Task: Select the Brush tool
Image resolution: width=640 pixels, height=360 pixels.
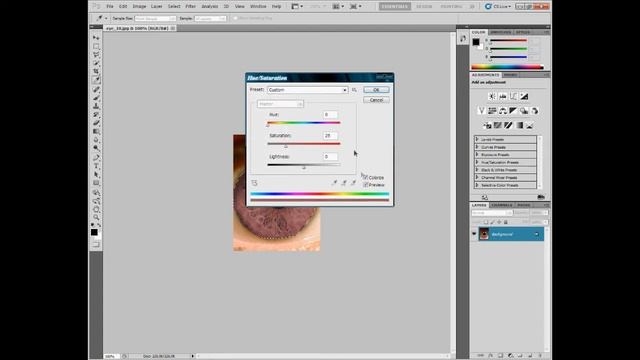Action: click(96, 98)
